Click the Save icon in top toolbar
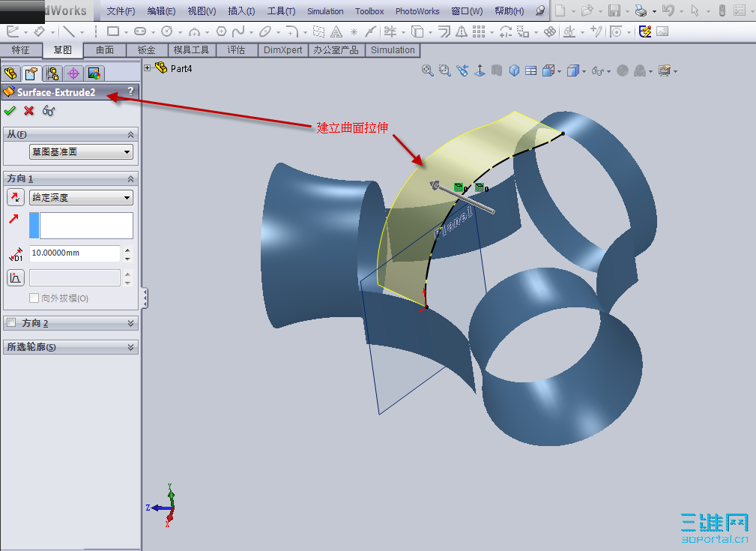Screen dimensions: 756x551 614,10
